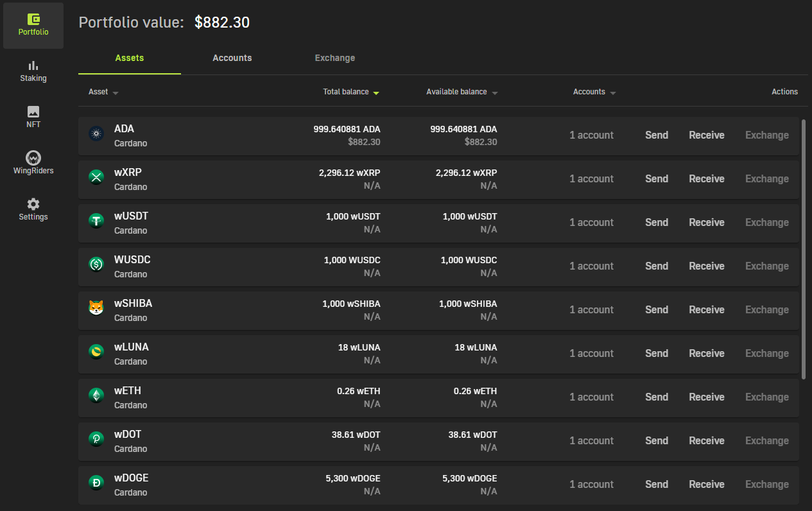
Task: Receive wSHIBA in its row
Action: [x=707, y=309]
